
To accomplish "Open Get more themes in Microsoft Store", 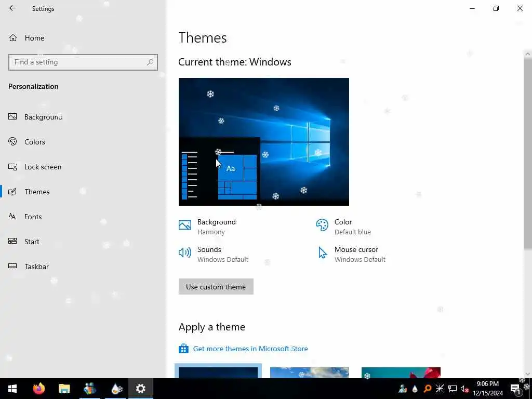I will (250, 349).
